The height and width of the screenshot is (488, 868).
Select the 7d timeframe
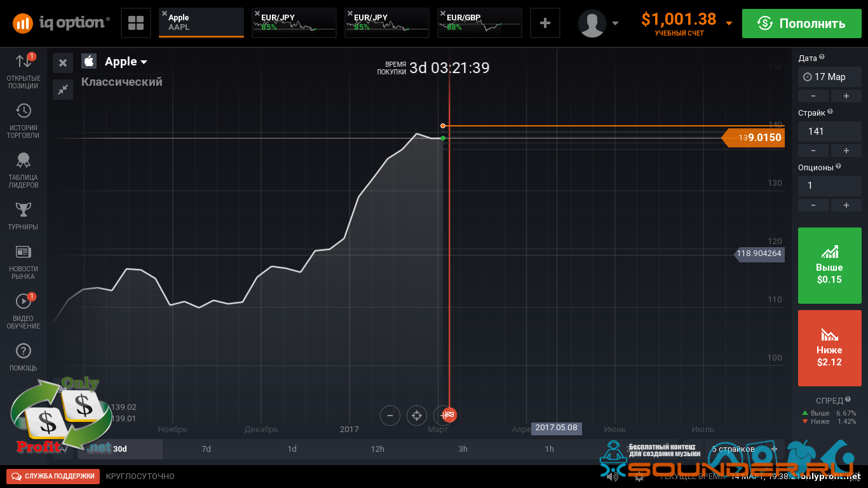pyautogui.click(x=206, y=449)
